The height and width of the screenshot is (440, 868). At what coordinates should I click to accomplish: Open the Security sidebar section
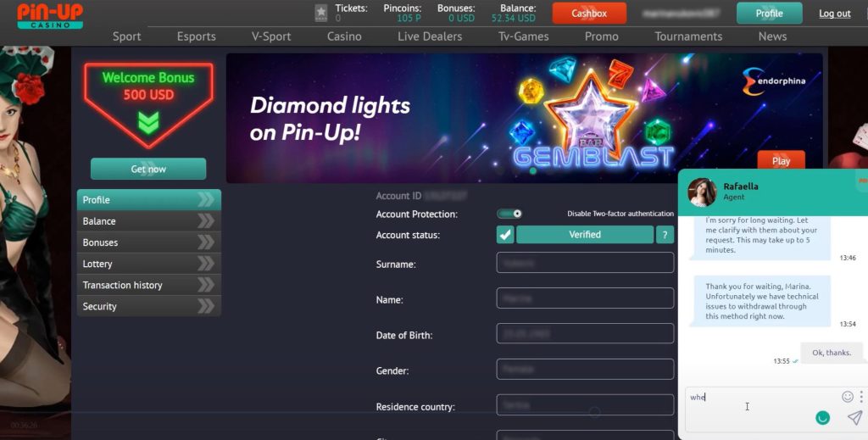tap(149, 306)
